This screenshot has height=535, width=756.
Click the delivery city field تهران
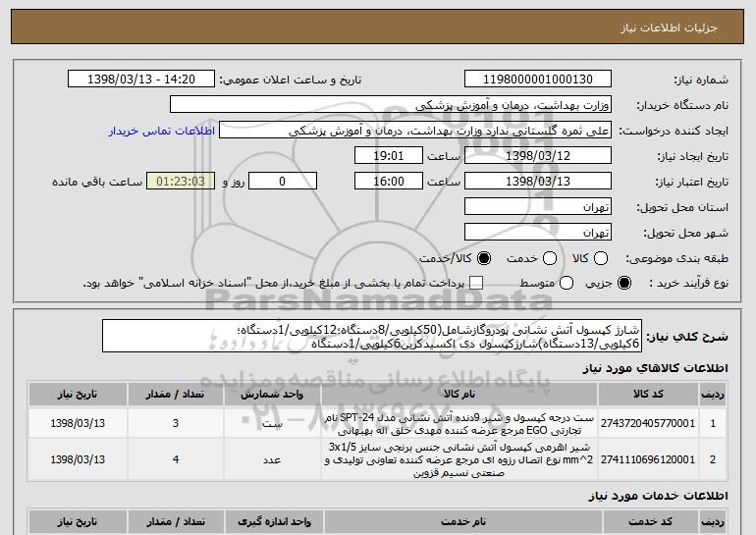(x=538, y=233)
